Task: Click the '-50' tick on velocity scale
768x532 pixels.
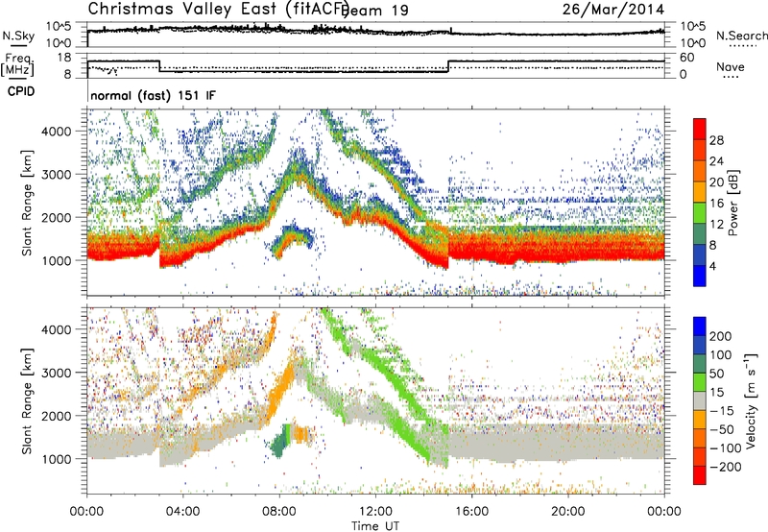Action: (722, 429)
